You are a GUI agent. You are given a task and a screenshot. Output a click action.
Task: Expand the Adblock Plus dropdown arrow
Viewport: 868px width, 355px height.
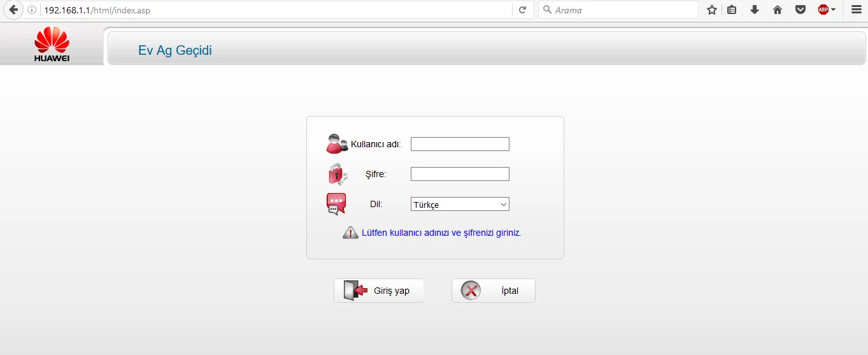[834, 10]
